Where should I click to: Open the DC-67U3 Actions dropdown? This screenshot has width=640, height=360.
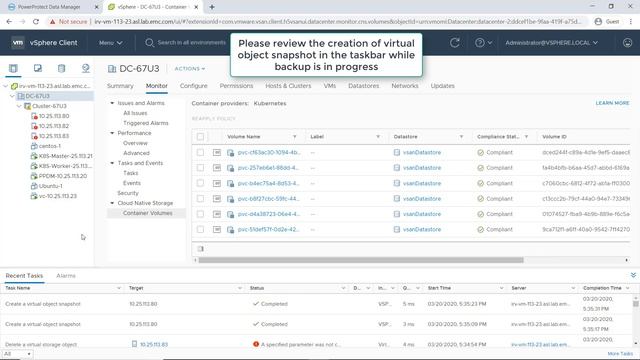point(190,69)
